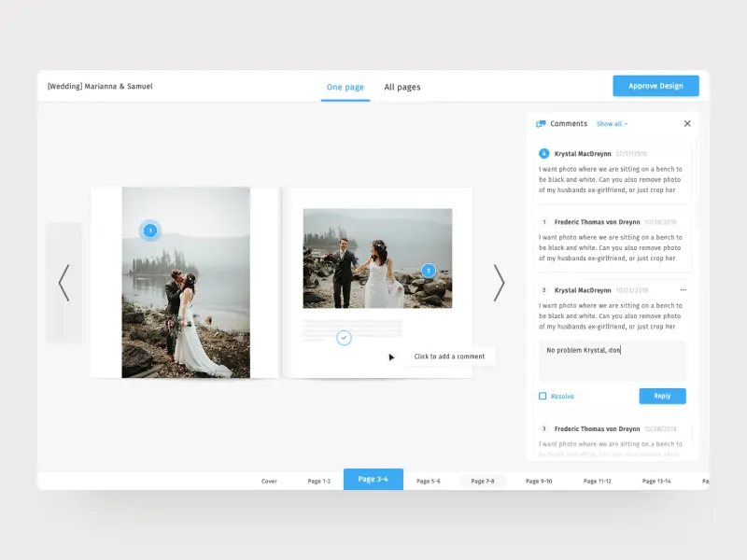Click number badge on Frederic's comment 3
Viewport: 747px width, 560px height.
tap(544, 428)
